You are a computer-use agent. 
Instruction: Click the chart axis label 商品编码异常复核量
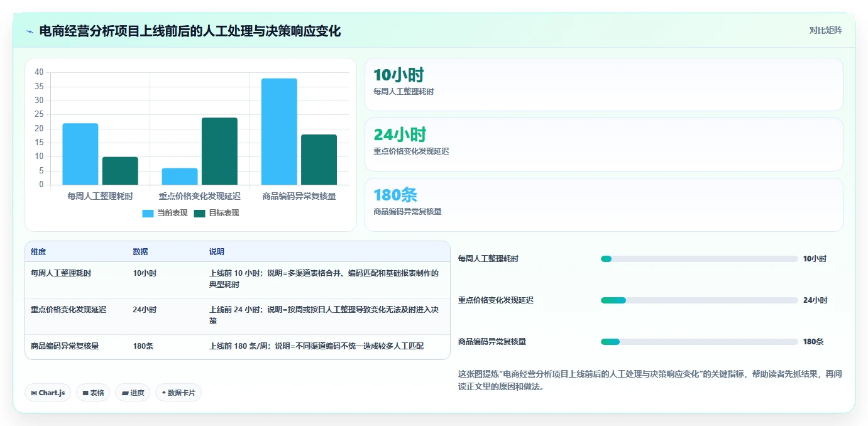pos(299,196)
